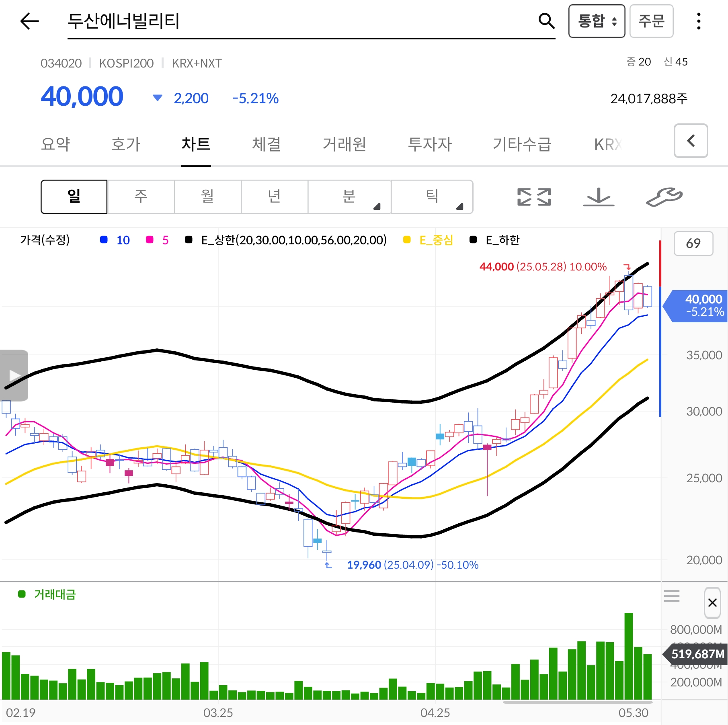Tap the KOSPI200 index label
The width and height of the screenshot is (728, 725).
click(126, 63)
